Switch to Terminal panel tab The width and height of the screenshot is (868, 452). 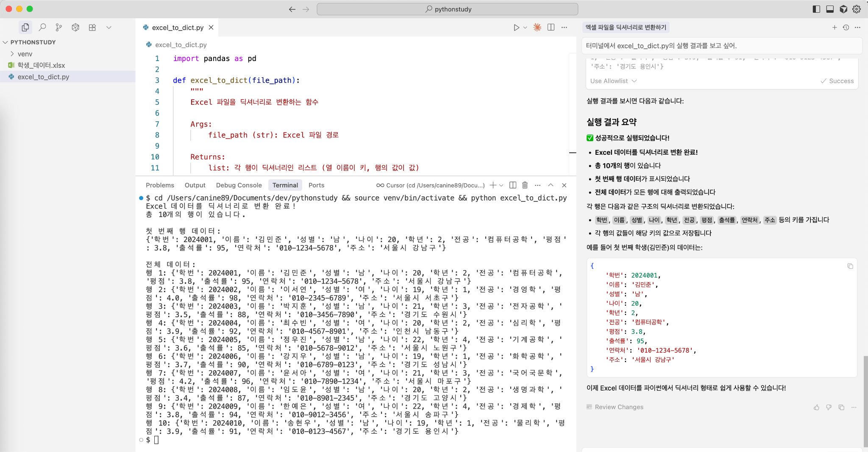point(285,185)
